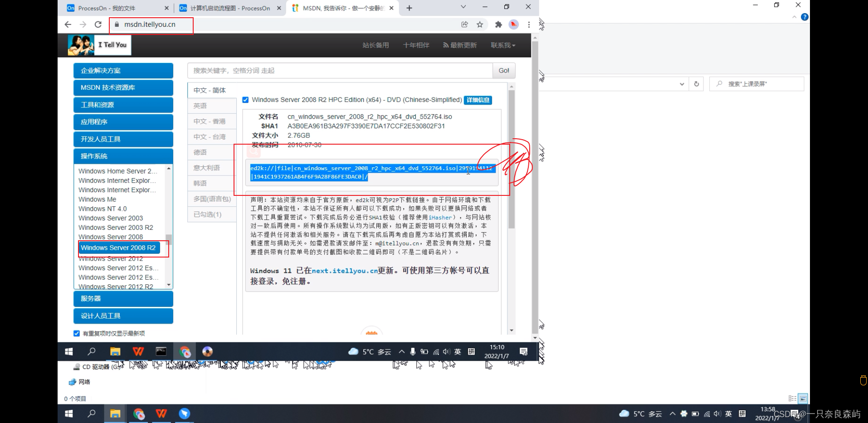Expand 应用程序 category
Viewport: 868px width, 423px height.
pos(123,122)
